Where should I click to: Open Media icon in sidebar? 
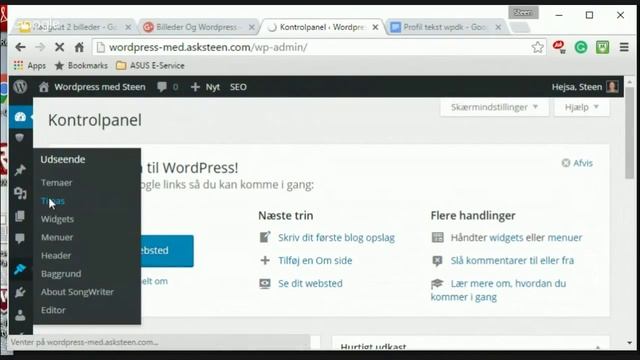coord(20,193)
